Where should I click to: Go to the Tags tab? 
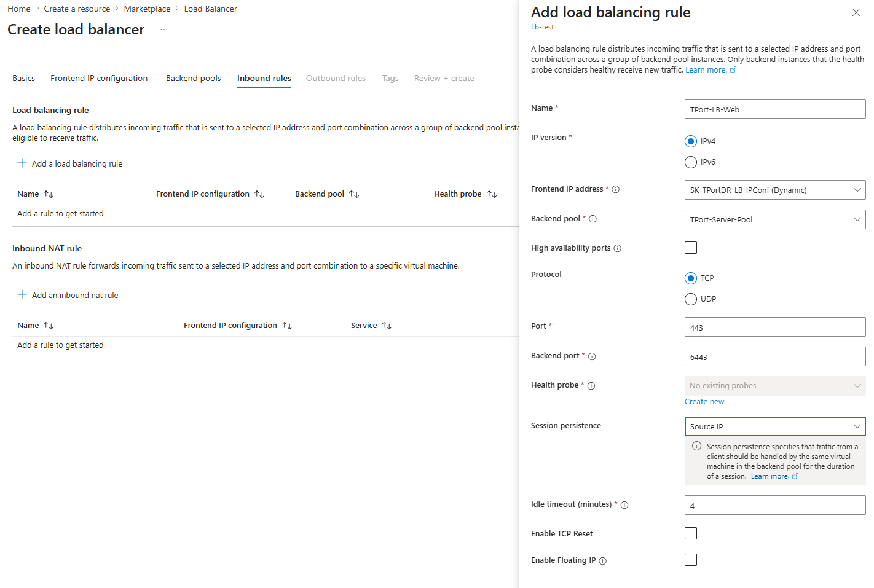click(390, 78)
